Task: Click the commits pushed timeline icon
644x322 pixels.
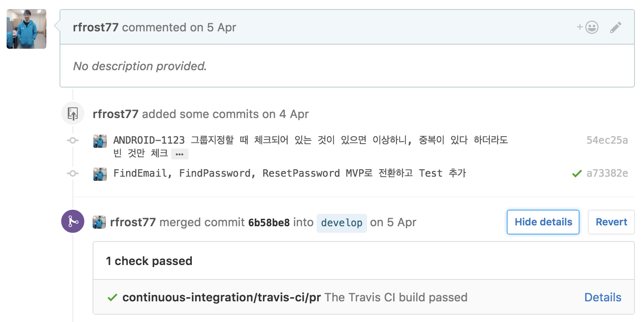Action: [x=73, y=113]
